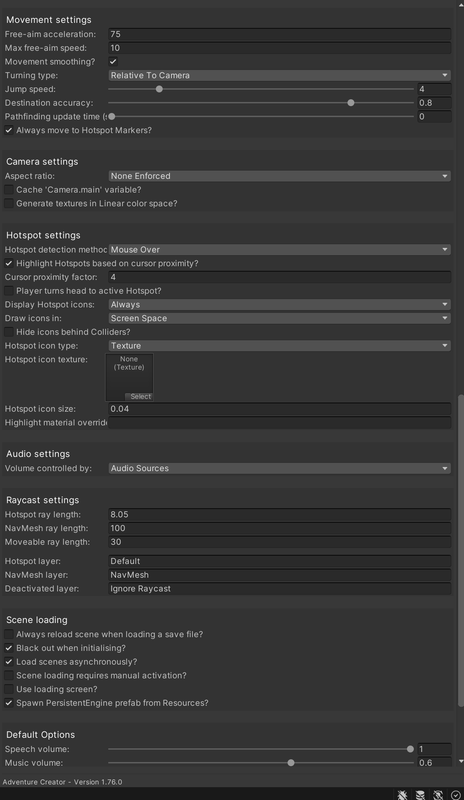Click the Hotspot icon size field
Viewport: 464px width, 800px height.
click(x=279, y=409)
